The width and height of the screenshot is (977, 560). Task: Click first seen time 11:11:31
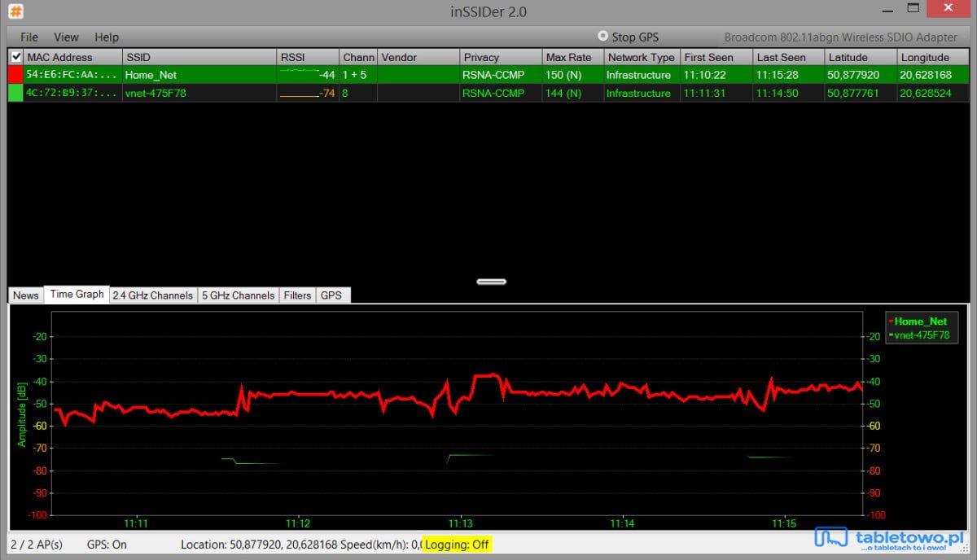tap(705, 93)
